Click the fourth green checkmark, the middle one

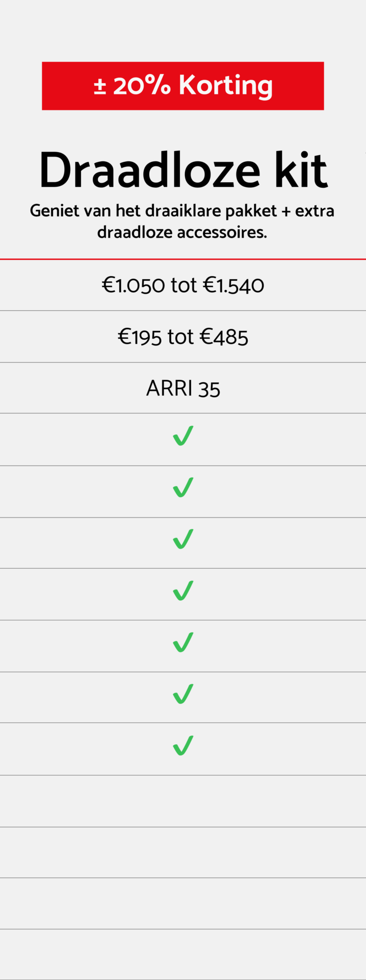(x=183, y=591)
